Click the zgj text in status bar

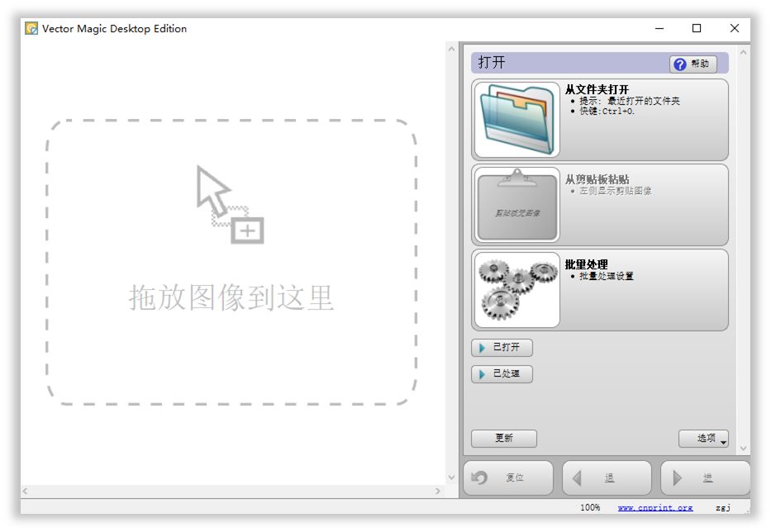pos(723,507)
